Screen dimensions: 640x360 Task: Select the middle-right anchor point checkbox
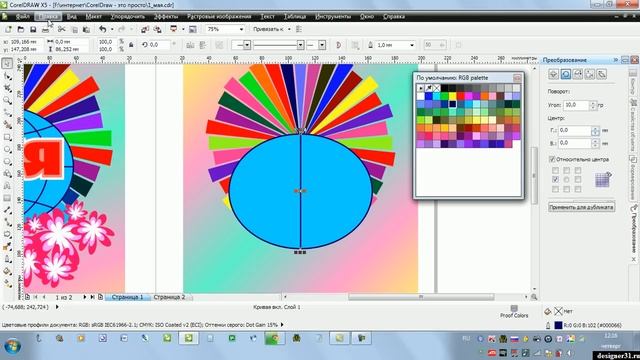pyautogui.click(x=578, y=180)
